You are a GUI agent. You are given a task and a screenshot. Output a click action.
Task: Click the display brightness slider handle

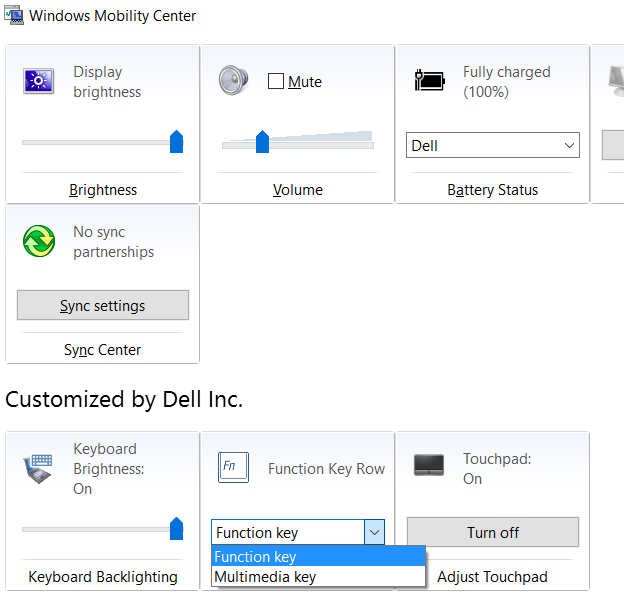(177, 141)
